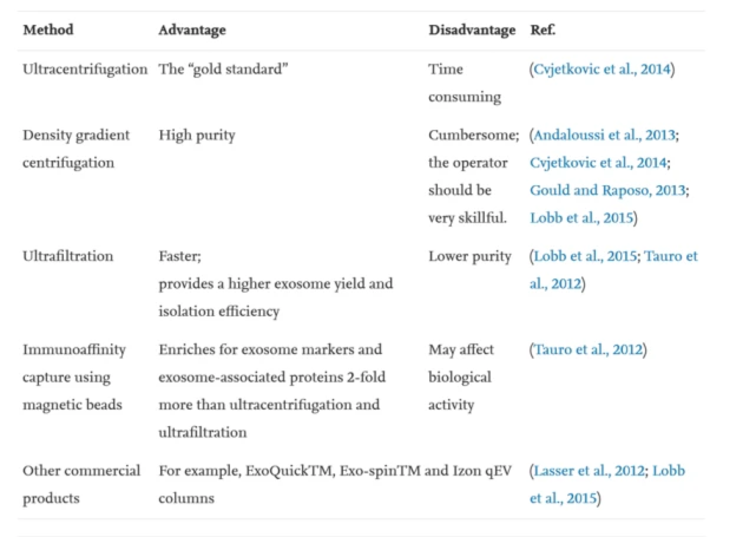Open Lobb 2015 citation in Ultrafiltration row
The height and width of the screenshot is (537, 756).
585,256
